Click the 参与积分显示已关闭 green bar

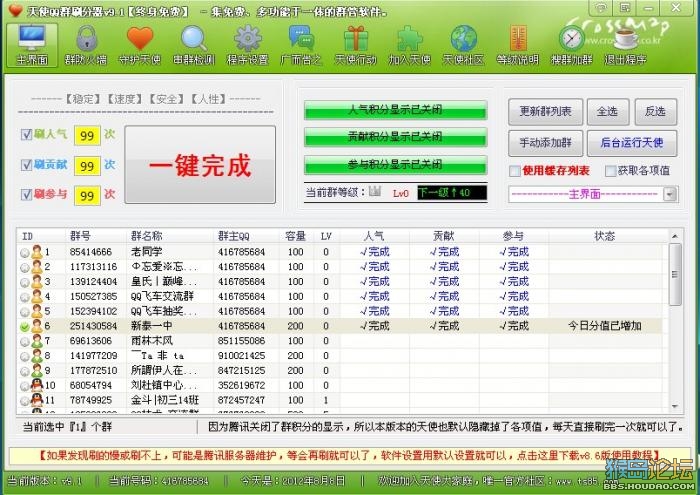pyautogui.click(x=395, y=165)
